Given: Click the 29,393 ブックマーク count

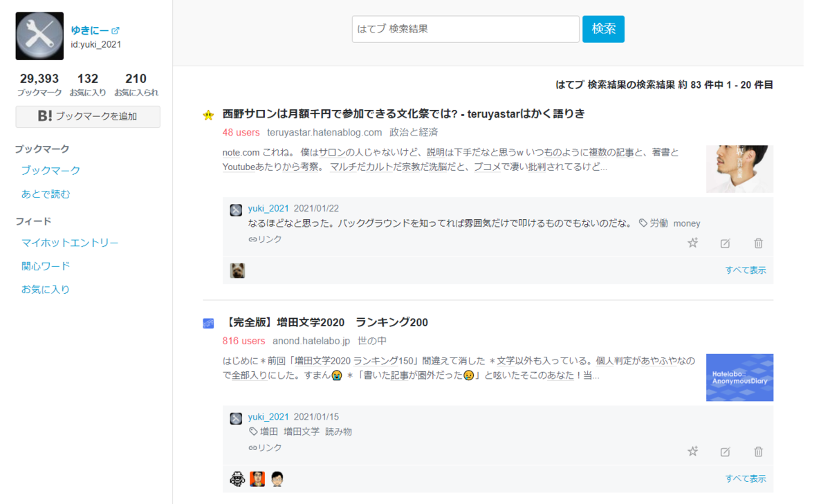Looking at the screenshot, I should coord(39,84).
